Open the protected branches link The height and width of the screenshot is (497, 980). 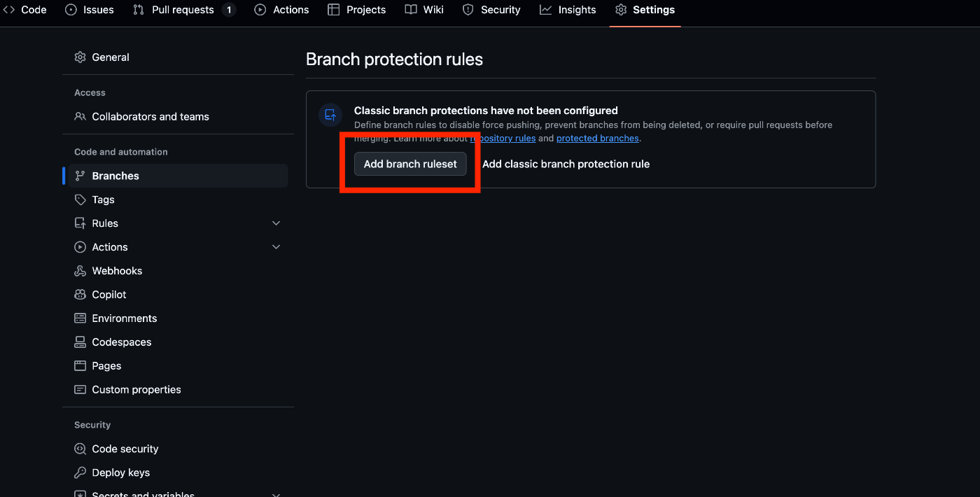point(597,139)
